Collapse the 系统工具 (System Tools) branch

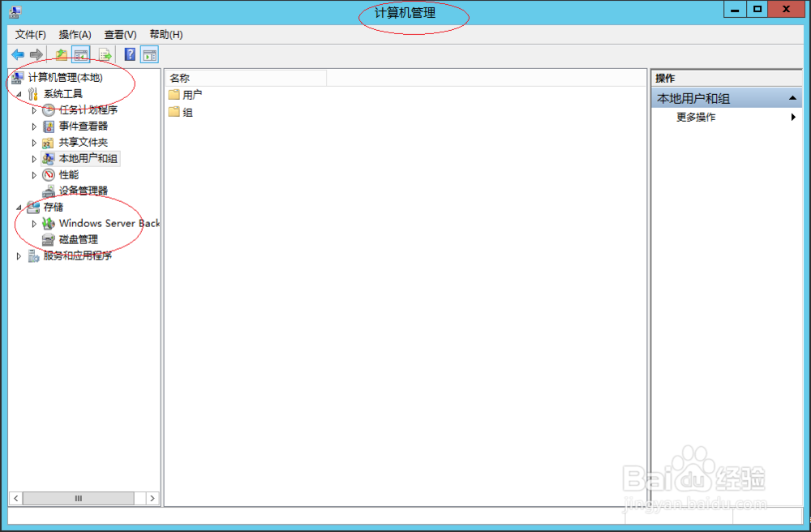(x=20, y=93)
